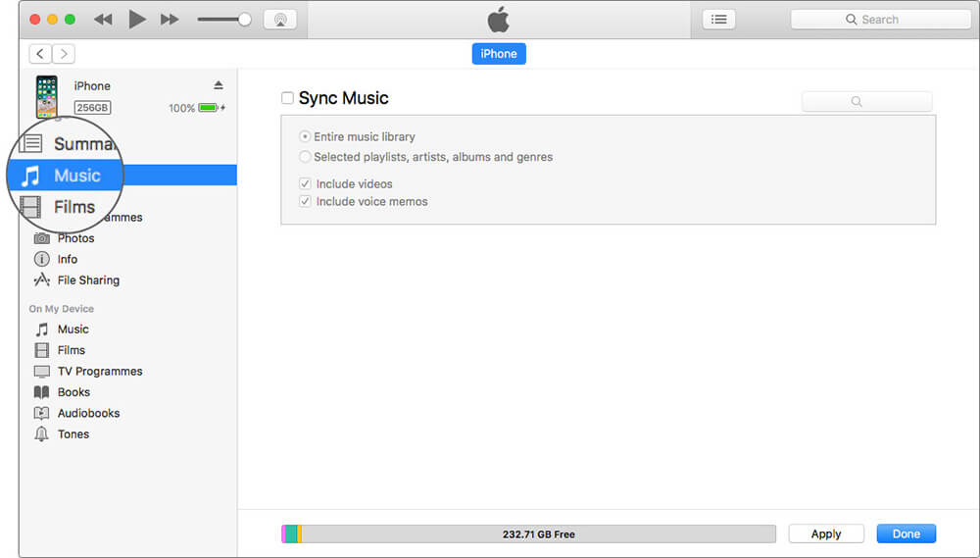This screenshot has width=980, height=558.
Task: Click the 256GB capacity label
Action: click(92, 108)
